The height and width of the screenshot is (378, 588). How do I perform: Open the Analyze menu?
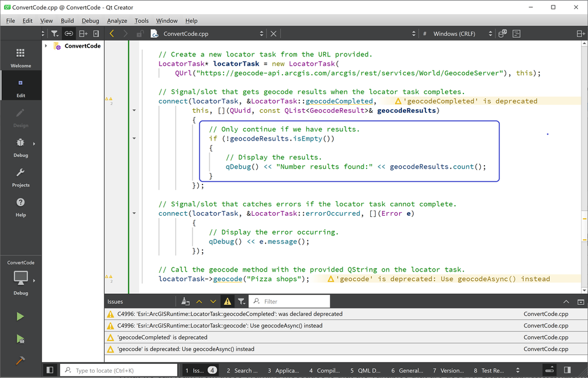(117, 21)
